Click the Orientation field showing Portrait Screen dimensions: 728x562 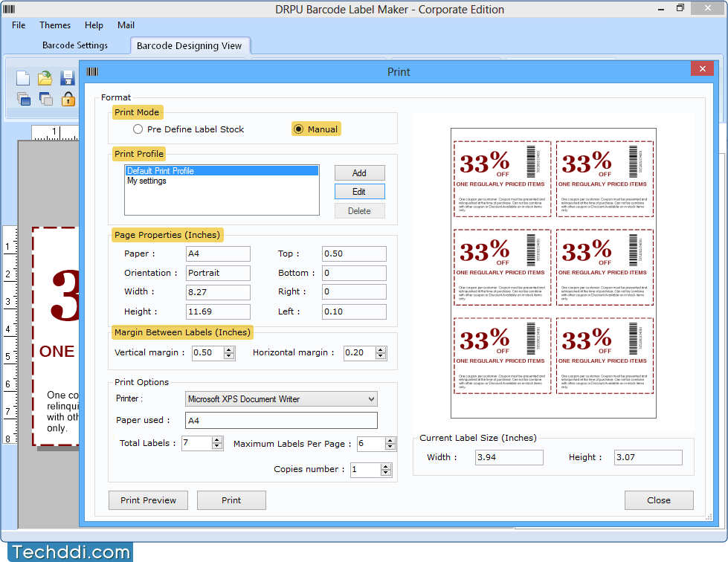pyautogui.click(x=218, y=273)
